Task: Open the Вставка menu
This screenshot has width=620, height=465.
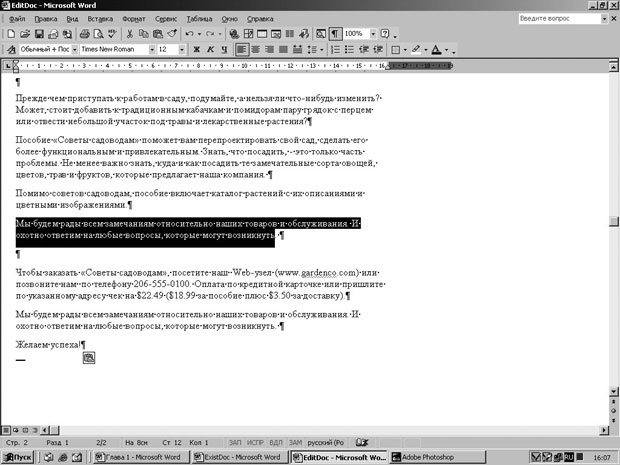Action: (x=100, y=19)
